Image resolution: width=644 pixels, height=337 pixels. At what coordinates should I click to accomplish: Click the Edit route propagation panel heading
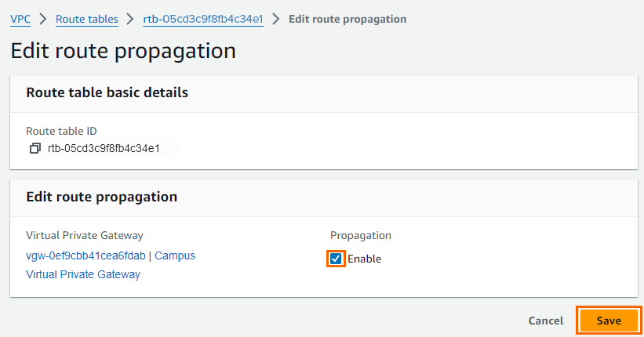[102, 197]
